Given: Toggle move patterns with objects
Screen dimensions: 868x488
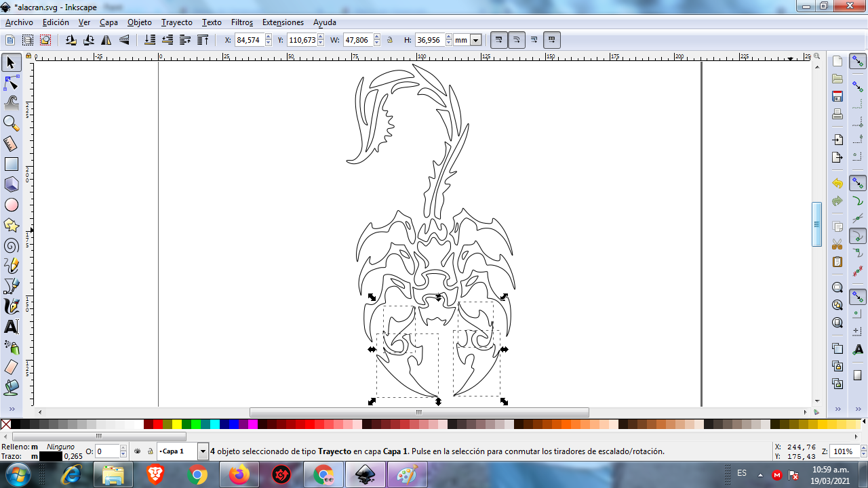Looking at the screenshot, I should [x=552, y=40].
